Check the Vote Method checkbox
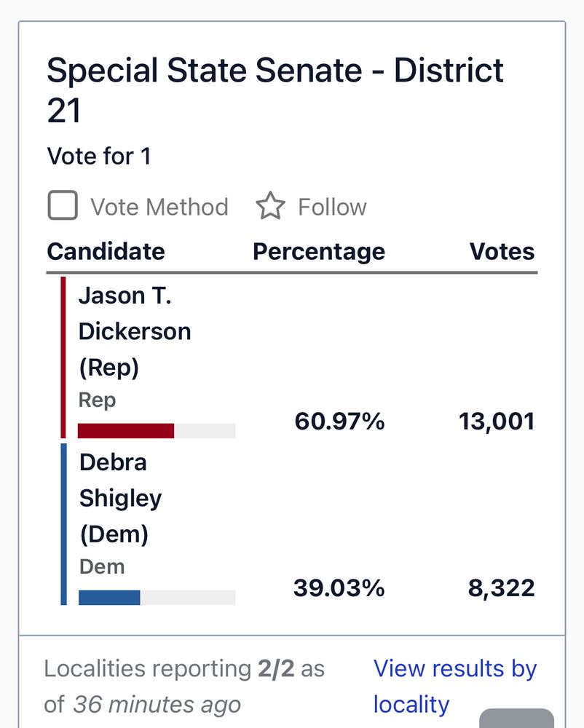Viewport: 584px width, 728px height. click(63, 206)
